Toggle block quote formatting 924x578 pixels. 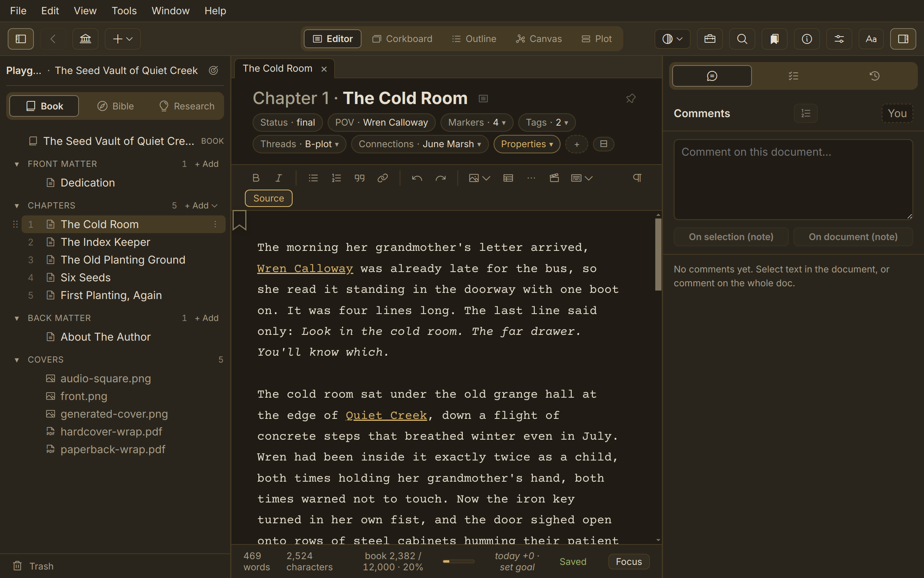click(360, 178)
